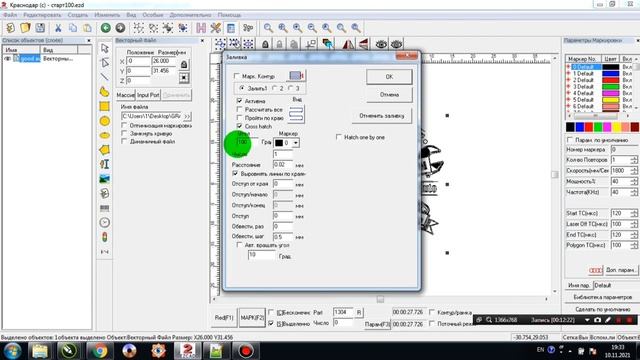Image resolution: width=640 pixels, height=360 pixels.
Task: Click the hatch type pattern icon under Вид
Action: coord(296,114)
